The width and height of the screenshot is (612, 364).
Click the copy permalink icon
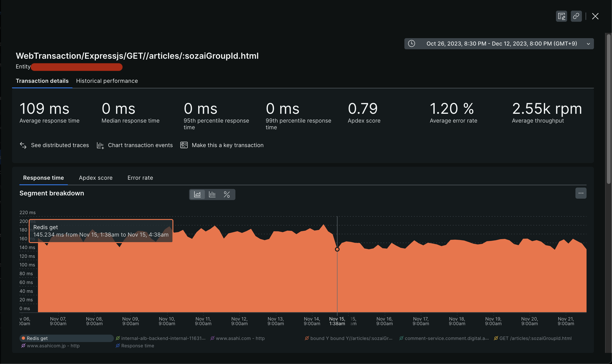(x=576, y=16)
